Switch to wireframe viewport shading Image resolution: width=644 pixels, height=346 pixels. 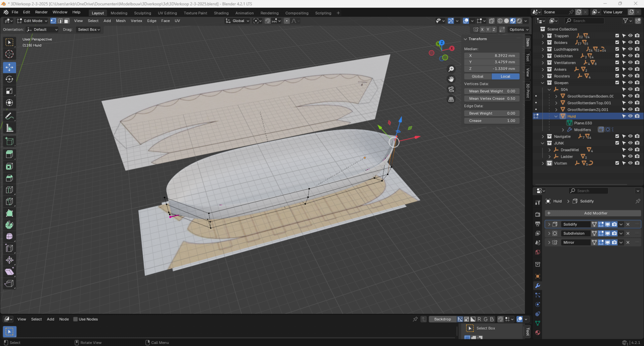(500, 21)
